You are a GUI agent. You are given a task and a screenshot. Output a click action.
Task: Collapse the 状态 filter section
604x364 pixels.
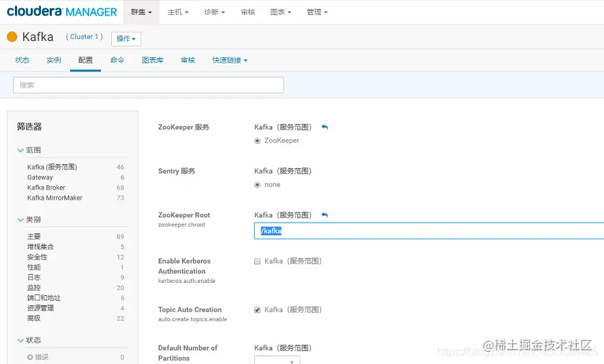tap(20, 340)
